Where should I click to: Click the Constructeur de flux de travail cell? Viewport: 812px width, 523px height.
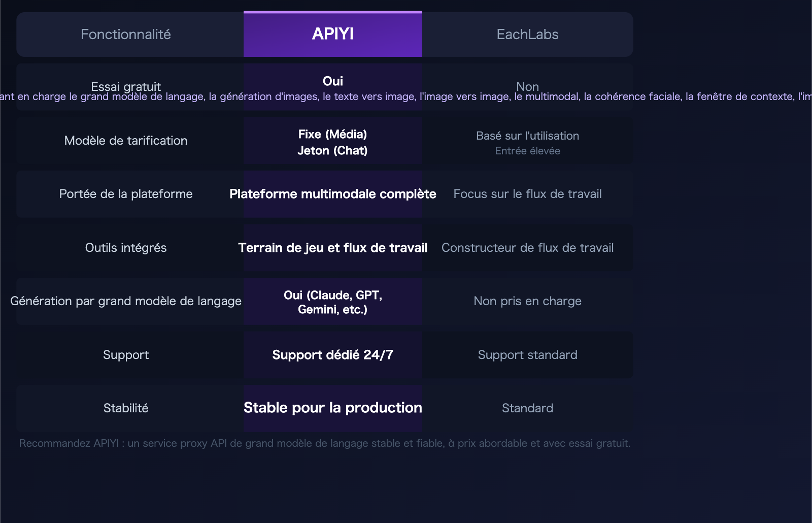(x=527, y=248)
